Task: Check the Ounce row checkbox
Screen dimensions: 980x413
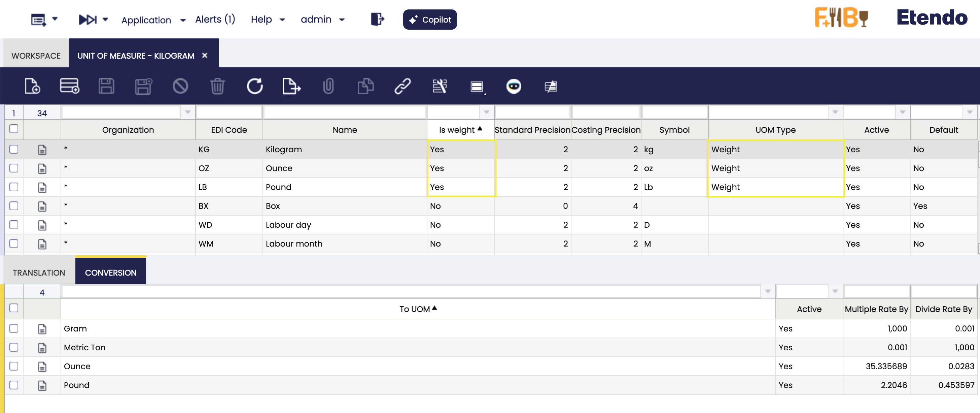Action: pyautogui.click(x=14, y=168)
